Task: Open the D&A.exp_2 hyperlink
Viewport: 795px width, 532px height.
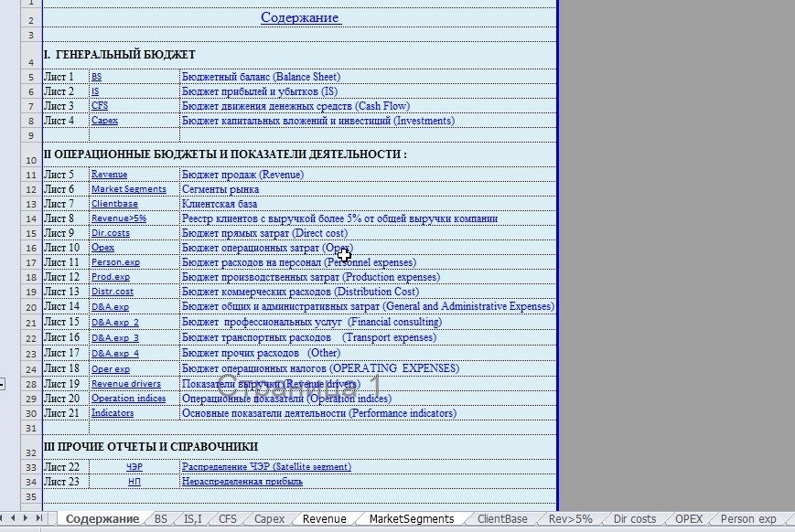Action: pos(115,322)
